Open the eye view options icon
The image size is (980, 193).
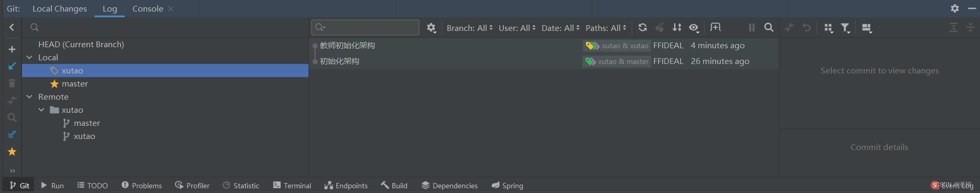pos(694,28)
